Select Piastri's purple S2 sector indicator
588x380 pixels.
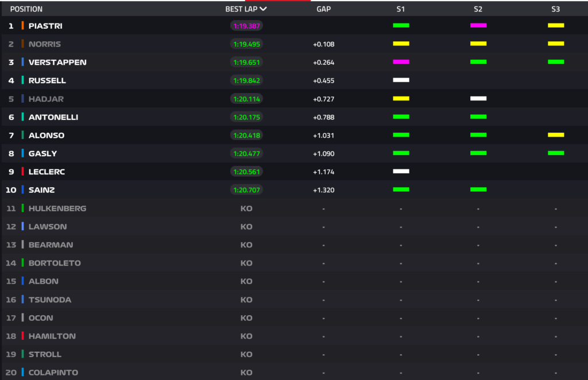(478, 25)
